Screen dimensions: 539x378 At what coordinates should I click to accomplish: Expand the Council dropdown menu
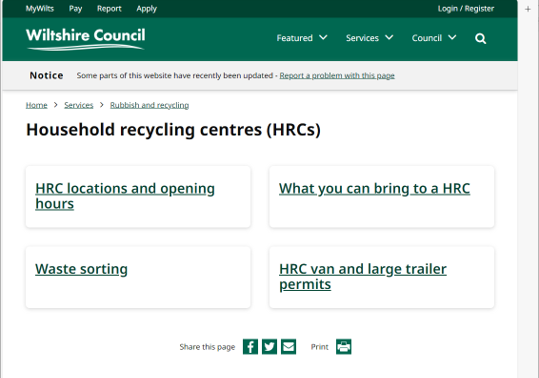click(434, 38)
